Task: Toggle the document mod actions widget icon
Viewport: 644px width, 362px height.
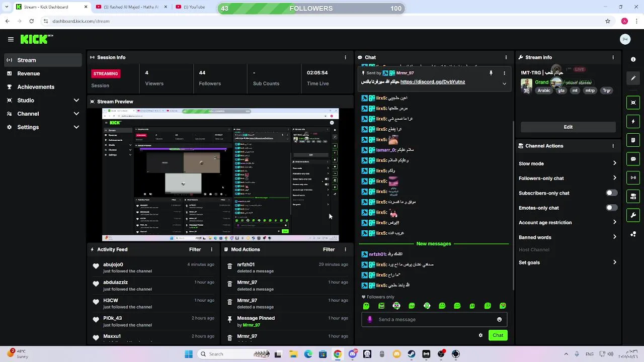Action: pos(633,140)
